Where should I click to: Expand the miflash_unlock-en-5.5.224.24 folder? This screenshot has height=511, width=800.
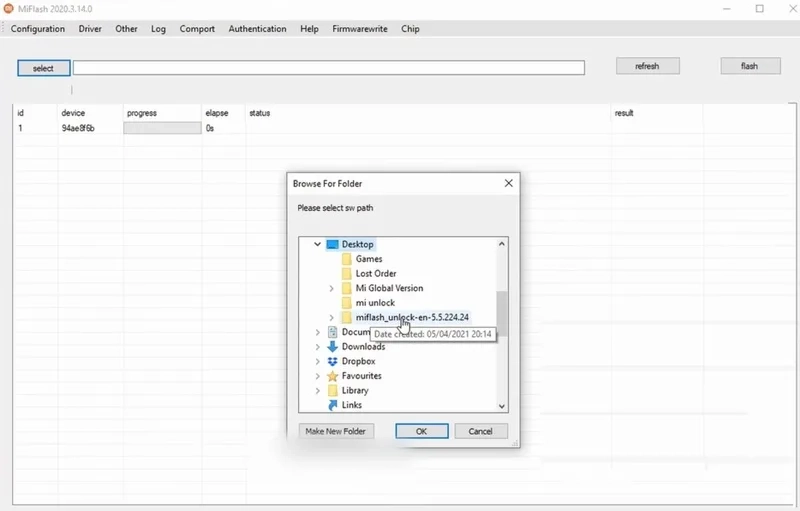coord(332,317)
